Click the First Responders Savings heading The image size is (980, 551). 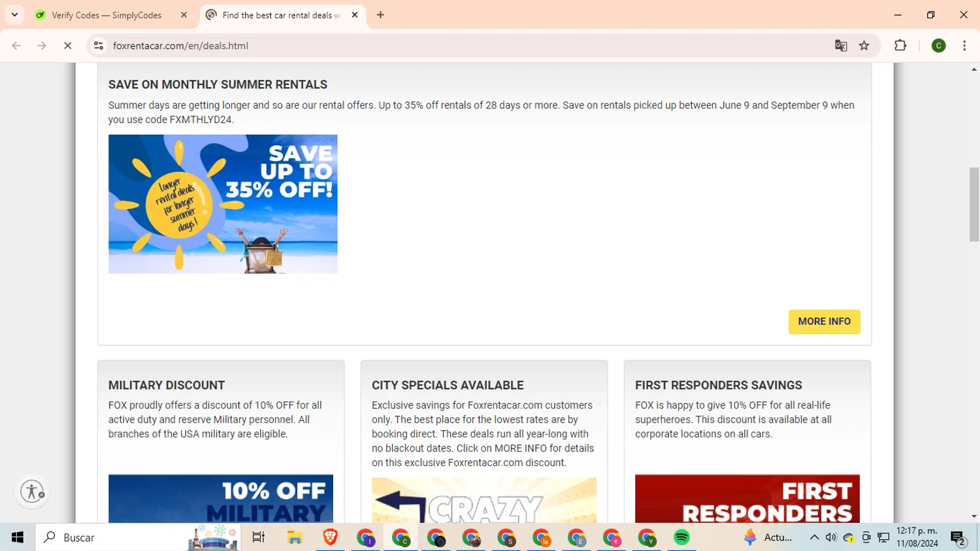point(719,386)
